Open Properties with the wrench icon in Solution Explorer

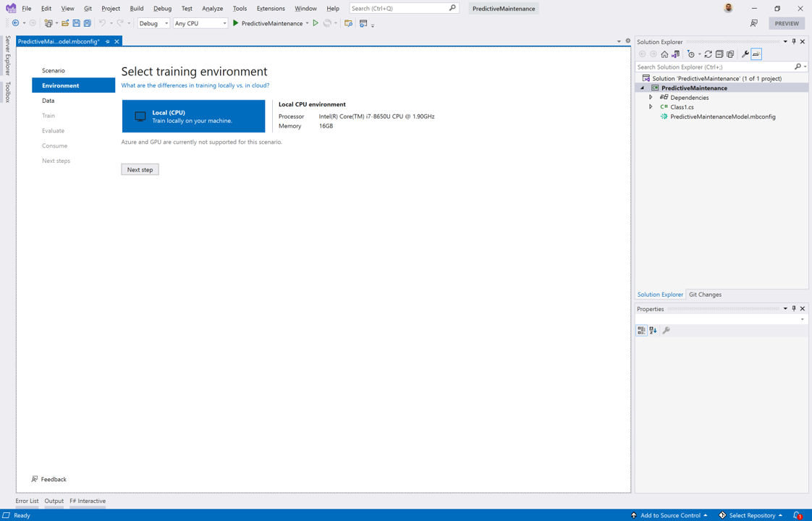[745, 54]
